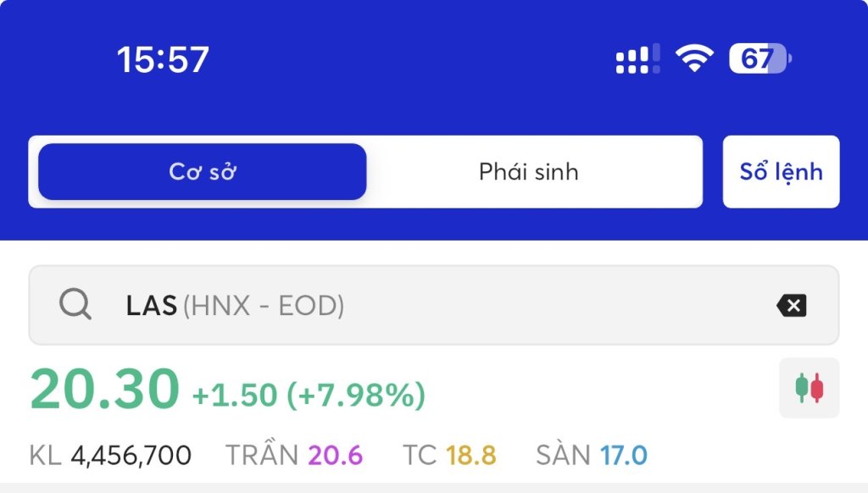This screenshot has height=493, width=868.
Task: Switch to the Cơ sở tab
Action: tap(203, 171)
